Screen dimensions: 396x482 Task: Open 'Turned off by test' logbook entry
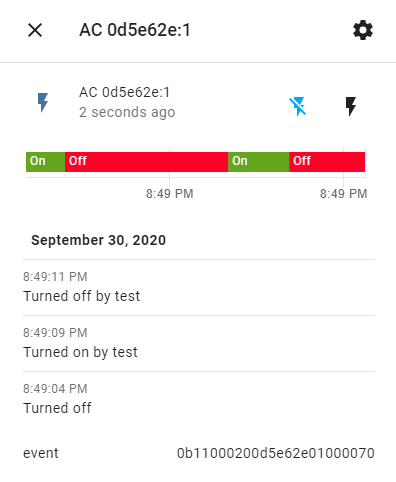pos(199,287)
